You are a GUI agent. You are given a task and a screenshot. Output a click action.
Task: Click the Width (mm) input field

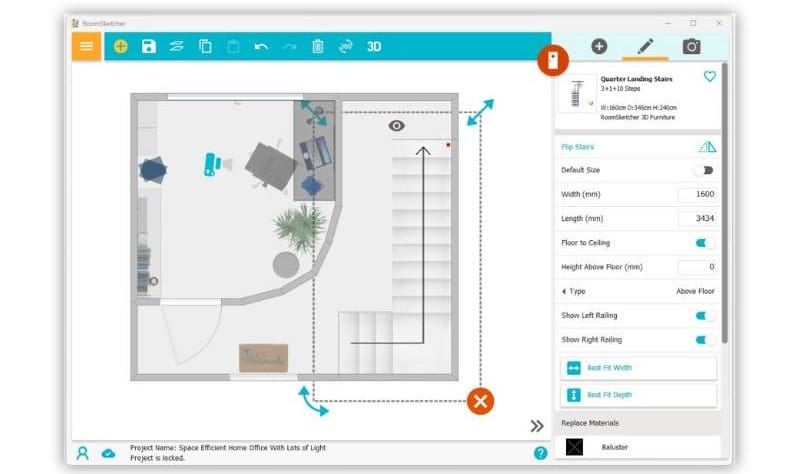(697, 194)
